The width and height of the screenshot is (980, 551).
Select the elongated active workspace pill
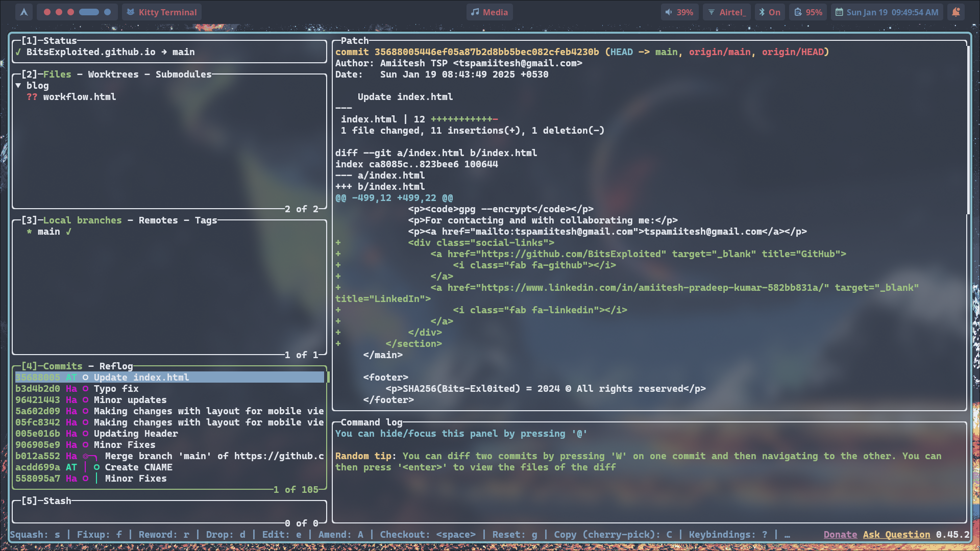[89, 12]
